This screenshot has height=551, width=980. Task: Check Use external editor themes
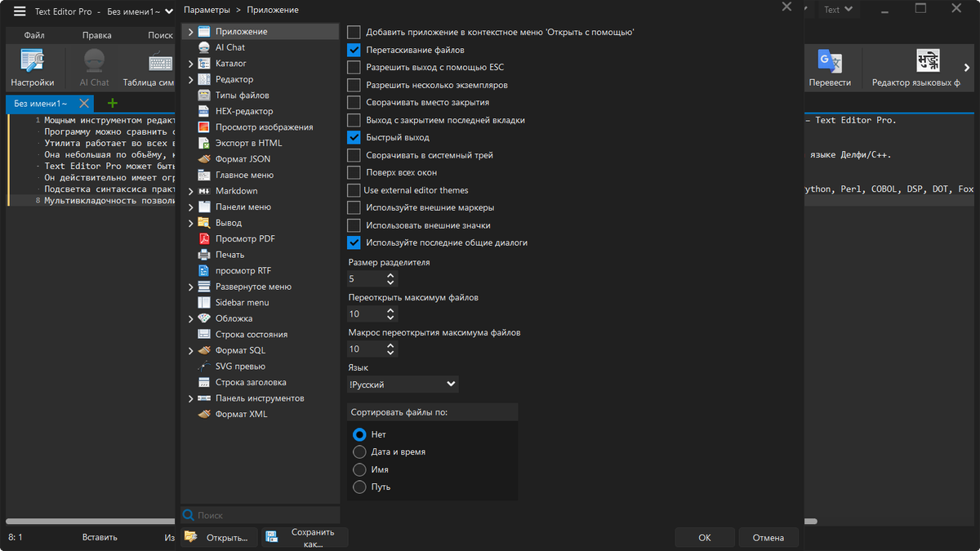tap(354, 190)
